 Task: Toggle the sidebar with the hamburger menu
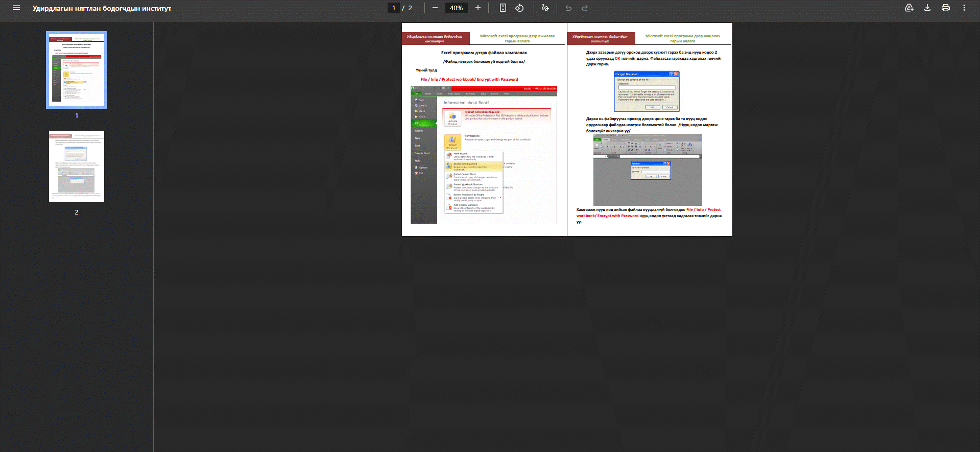[x=16, y=8]
